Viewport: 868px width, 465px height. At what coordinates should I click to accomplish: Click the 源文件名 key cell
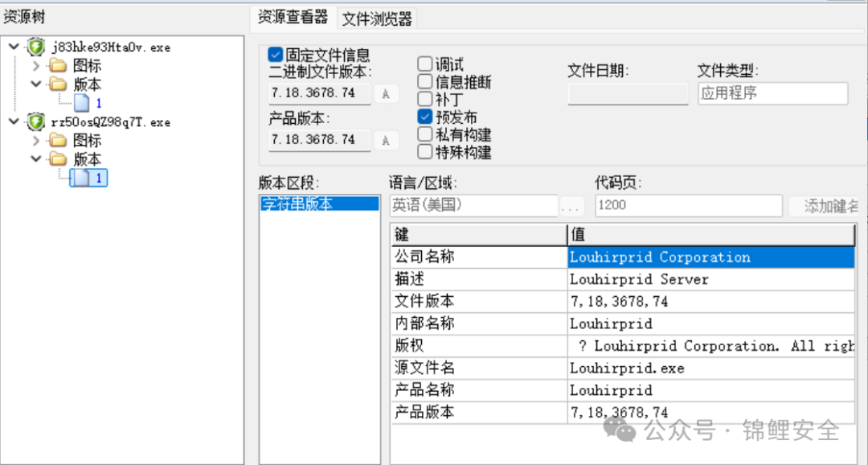click(x=479, y=368)
